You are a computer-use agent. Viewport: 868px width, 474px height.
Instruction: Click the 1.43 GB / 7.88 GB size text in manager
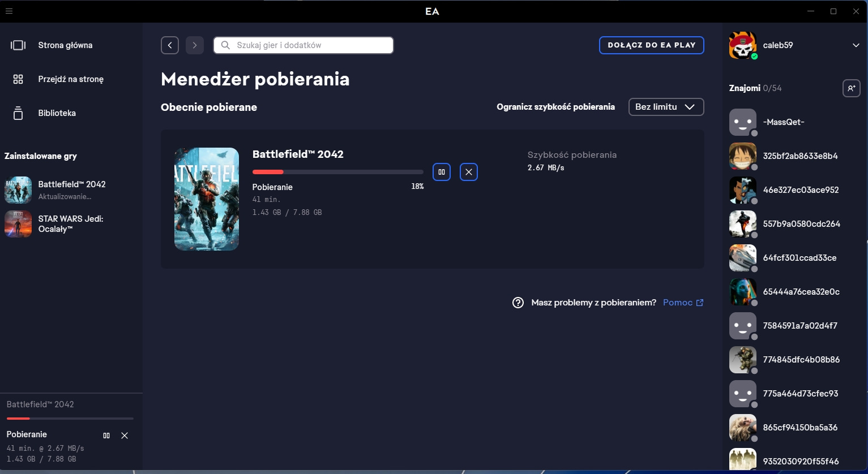(287, 213)
